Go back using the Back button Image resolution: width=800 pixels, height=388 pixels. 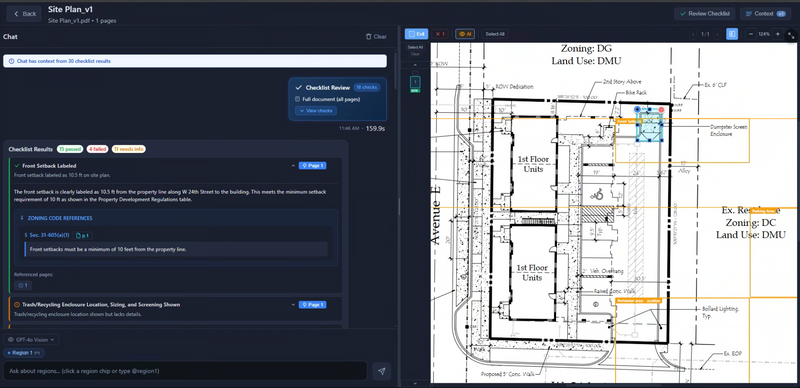[x=24, y=14]
